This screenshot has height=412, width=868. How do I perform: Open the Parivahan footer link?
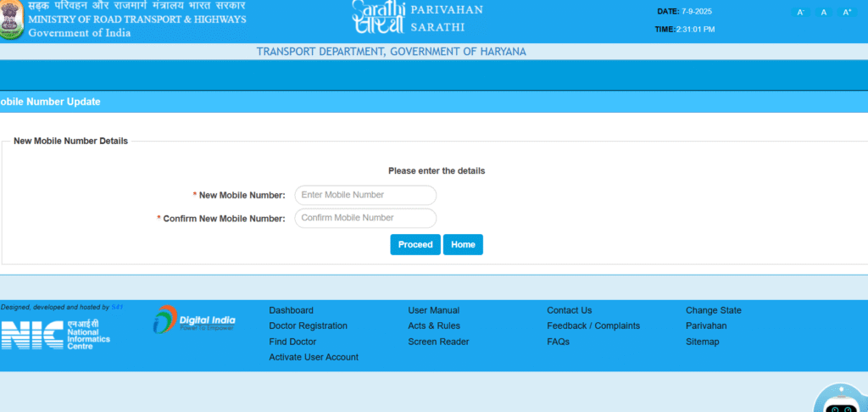pos(706,326)
